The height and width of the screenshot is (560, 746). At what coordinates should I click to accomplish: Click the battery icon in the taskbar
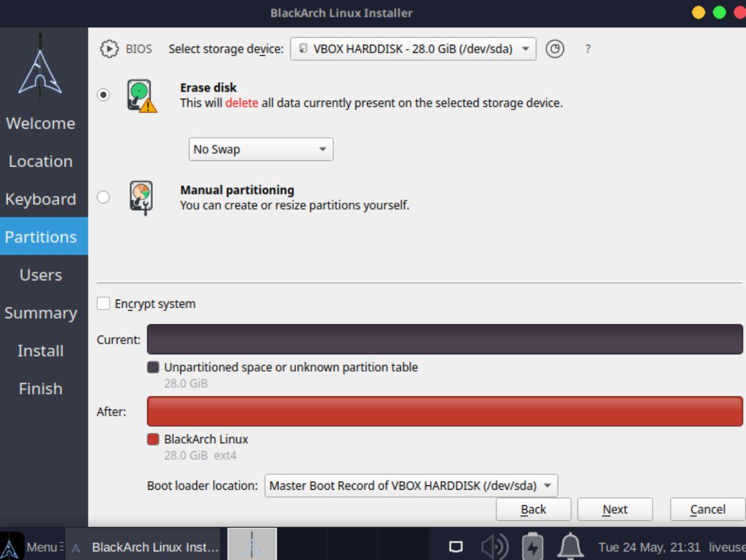(x=533, y=546)
